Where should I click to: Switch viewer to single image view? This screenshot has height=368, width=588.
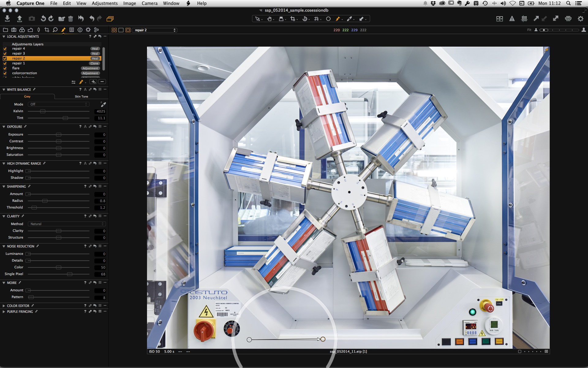click(121, 30)
